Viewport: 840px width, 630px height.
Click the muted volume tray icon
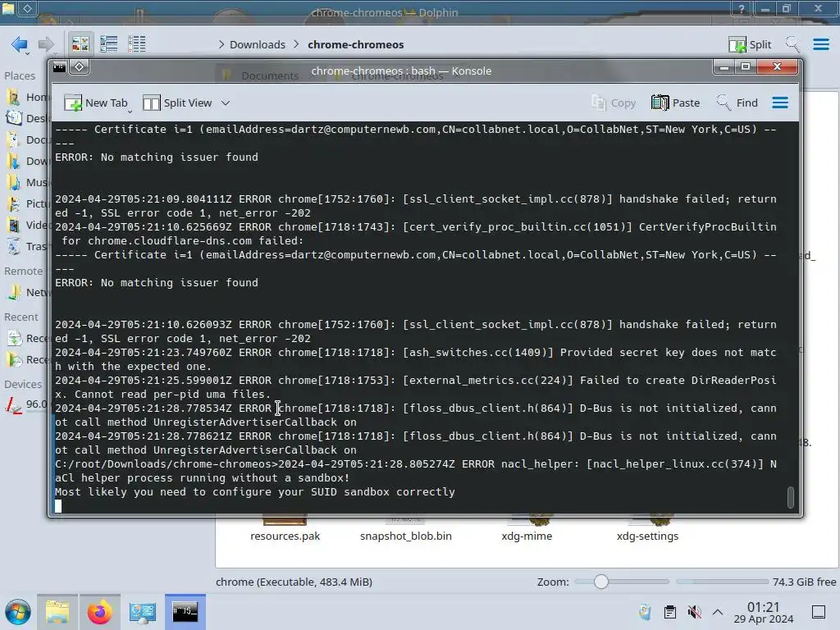pyautogui.click(x=694, y=612)
